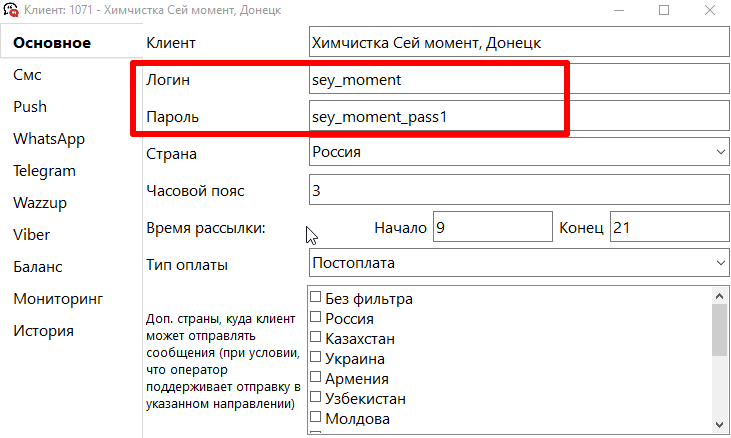Open the Страна dropdown
The image size is (731, 438).
519,151
